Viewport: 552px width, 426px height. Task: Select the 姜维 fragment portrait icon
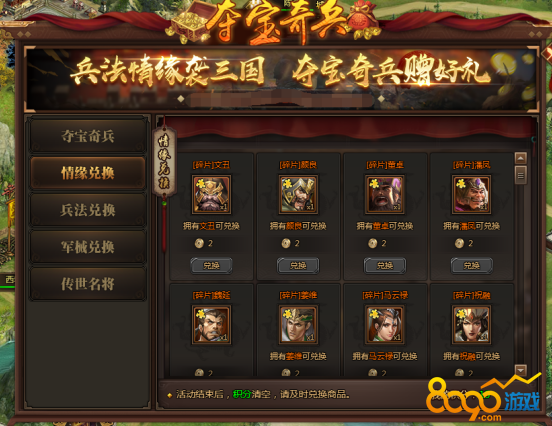[x=298, y=325]
